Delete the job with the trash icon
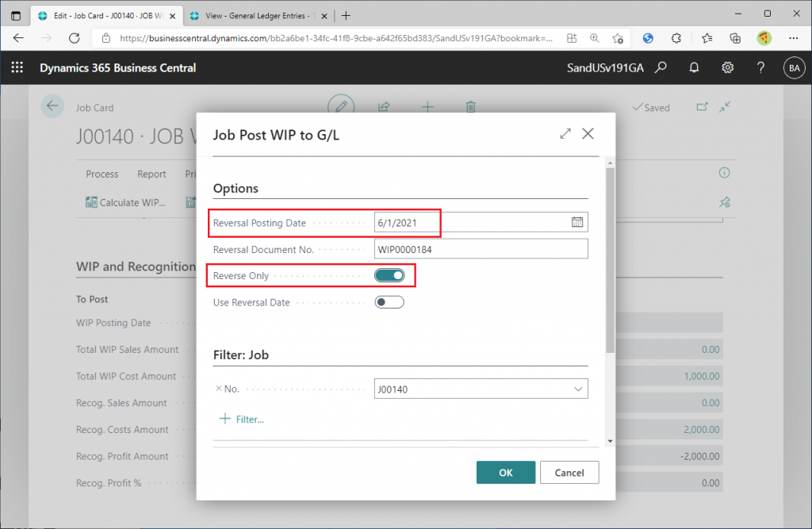Screen dimensions: 812x529 (x=470, y=107)
